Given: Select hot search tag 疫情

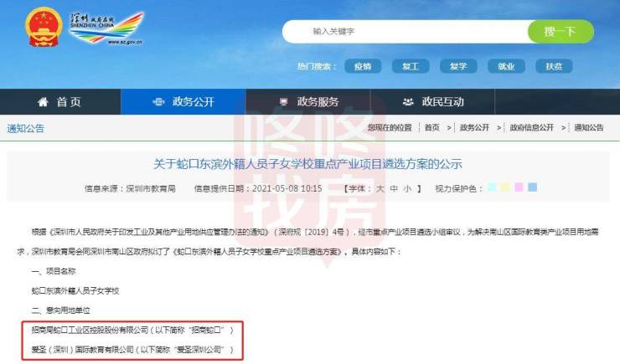Looking at the screenshot, I should coord(363,66).
